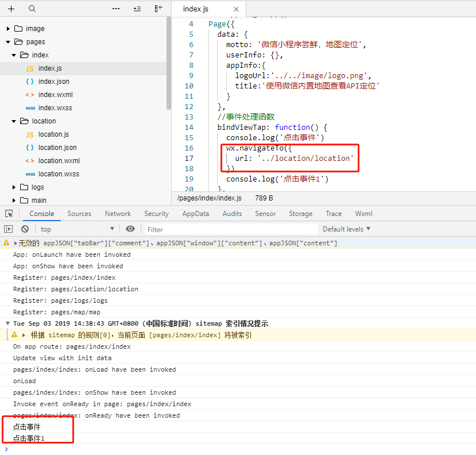
Task: Open location.json file
Action: click(x=57, y=148)
